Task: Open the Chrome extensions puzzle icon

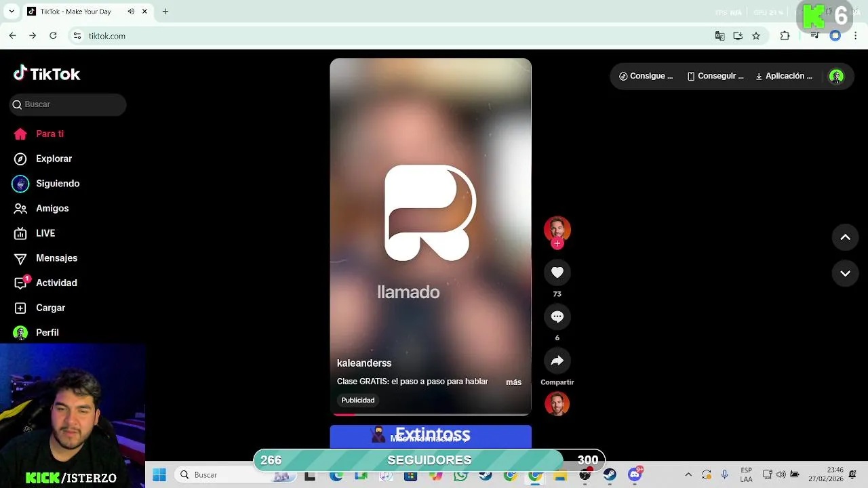Action: (x=785, y=36)
